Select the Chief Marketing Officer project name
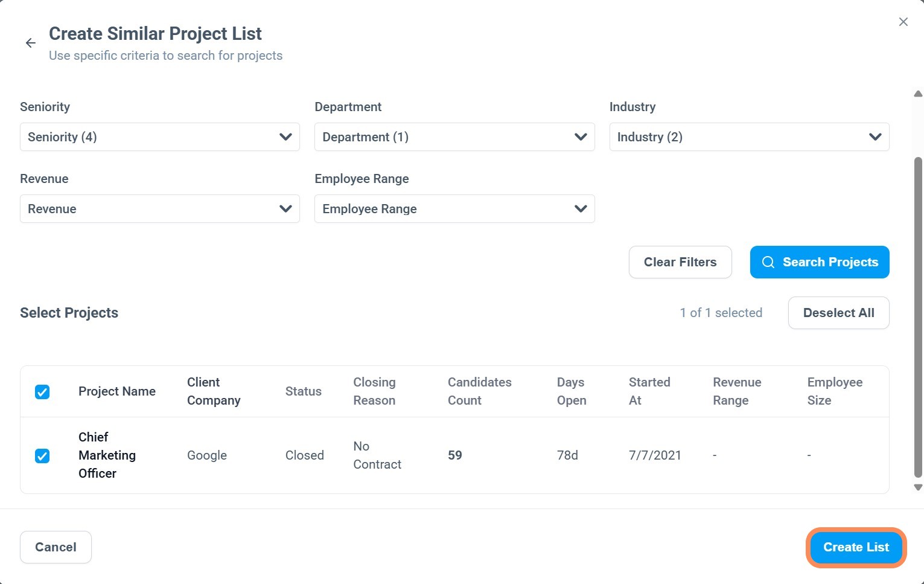The width and height of the screenshot is (924, 584). (107, 455)
